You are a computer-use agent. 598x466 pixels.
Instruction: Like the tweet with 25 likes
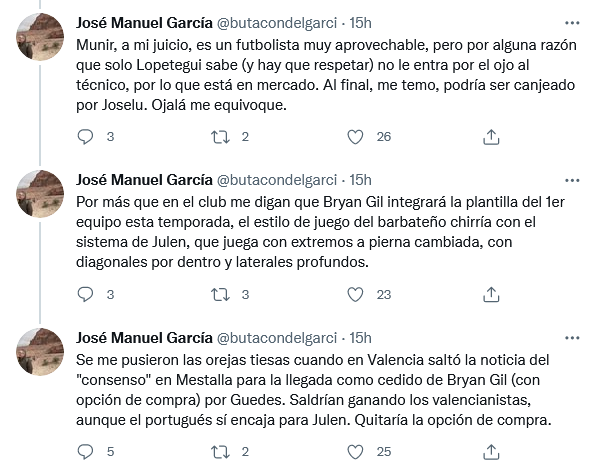tap(355, 452)
